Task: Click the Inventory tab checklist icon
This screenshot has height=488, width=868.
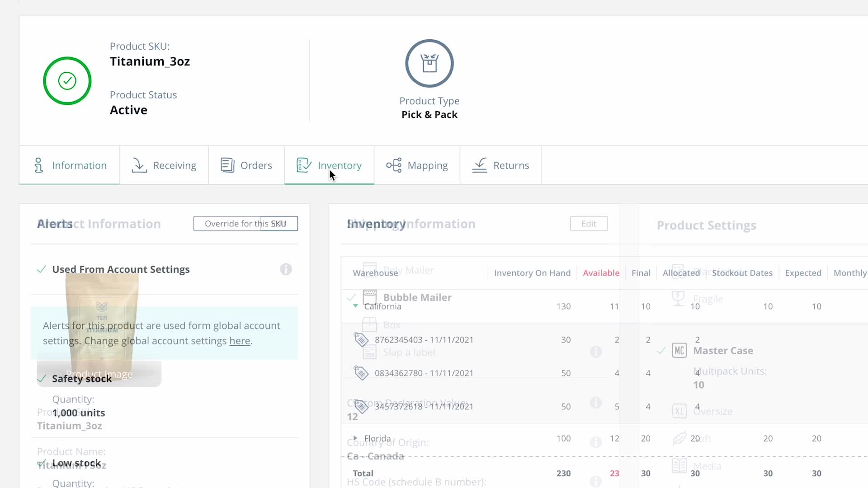Action: click(304, 165)
